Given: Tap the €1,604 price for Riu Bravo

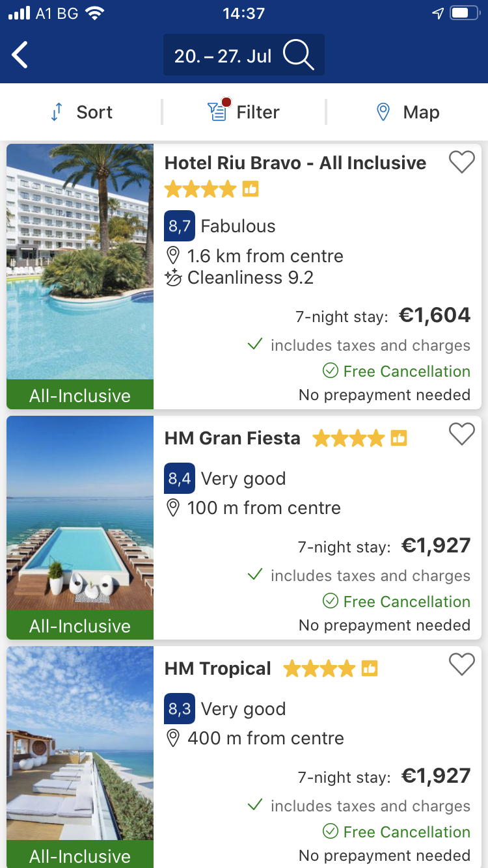Looking at the screenshot, I should [x=435, y=316].
